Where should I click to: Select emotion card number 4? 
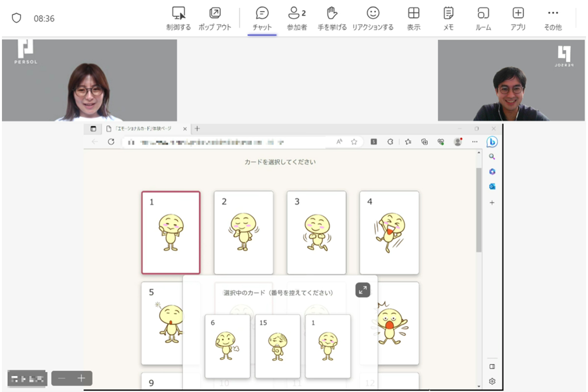[x=389, y=233]
